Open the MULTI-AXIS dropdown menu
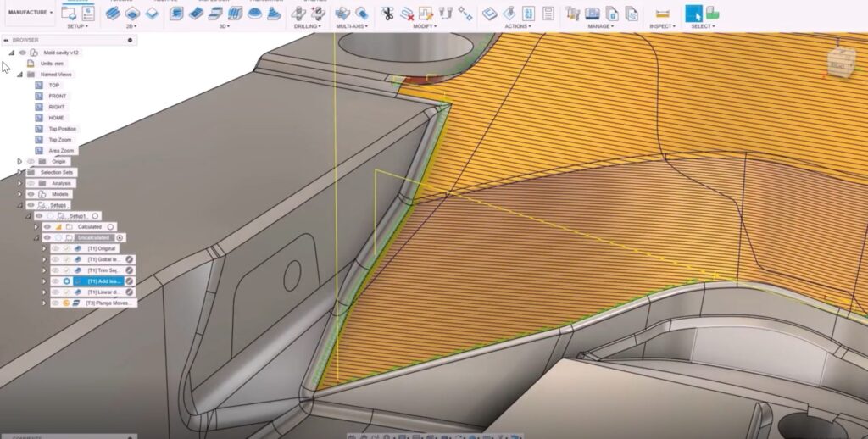The width and height of the screenshot is (868, 439). click(x=351, y=26)
